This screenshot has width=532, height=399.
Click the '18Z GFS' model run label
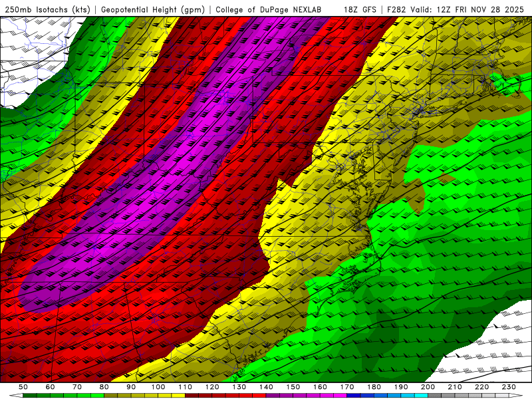[x=360, y=9]
